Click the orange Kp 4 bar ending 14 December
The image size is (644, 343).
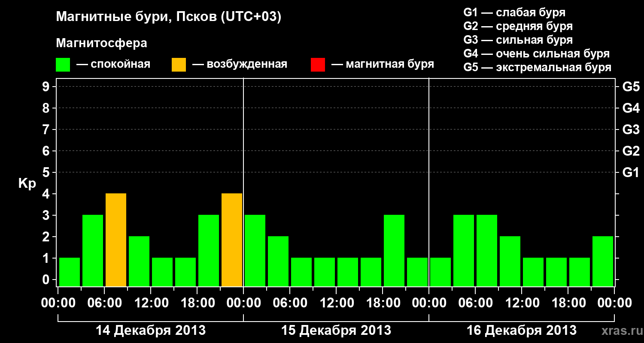(232, 240)
